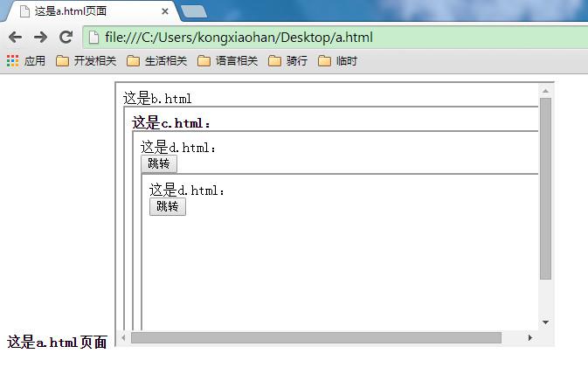Open the 骑行 bookmark folder
588x381 pixels.
click(x=288, y=61)
